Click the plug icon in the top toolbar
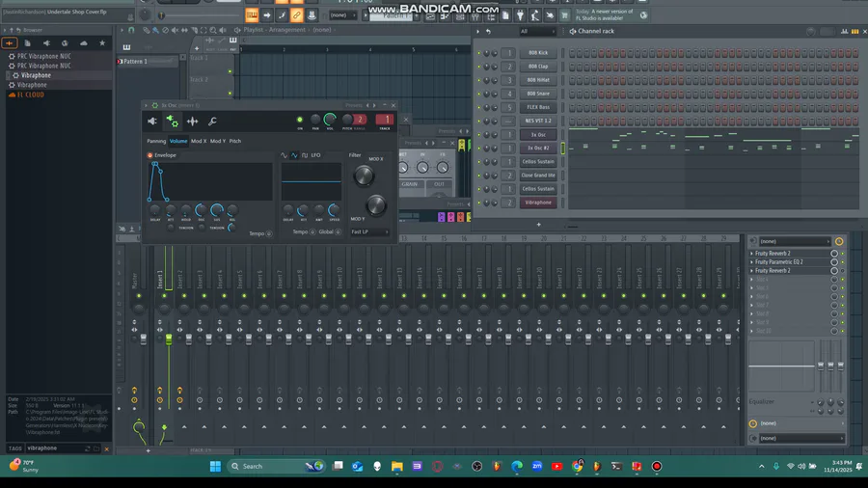This screenshot has width=868, height=488. click(521, 16)
